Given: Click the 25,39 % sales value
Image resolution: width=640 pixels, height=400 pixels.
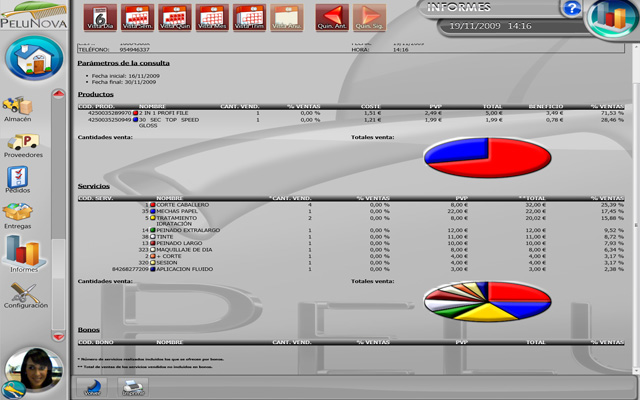Looking at the screenshot, I should coord(613,205).
